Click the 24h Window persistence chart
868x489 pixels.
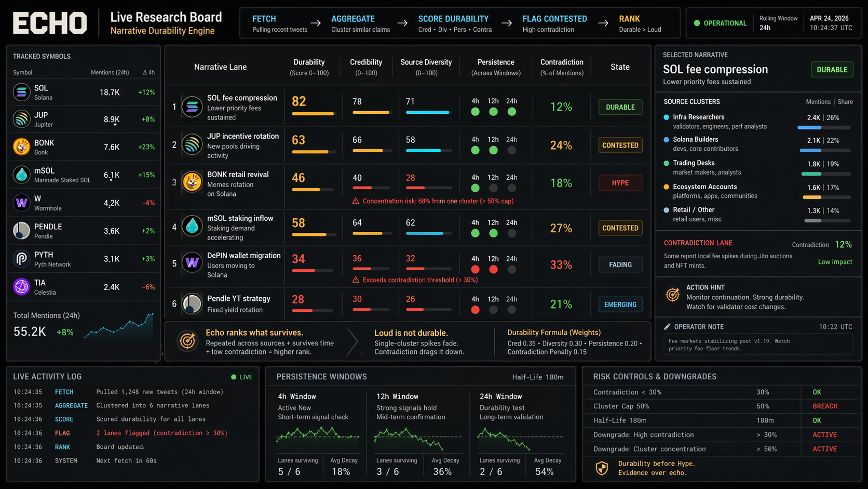pyautogui.click(x=521, y=438)
